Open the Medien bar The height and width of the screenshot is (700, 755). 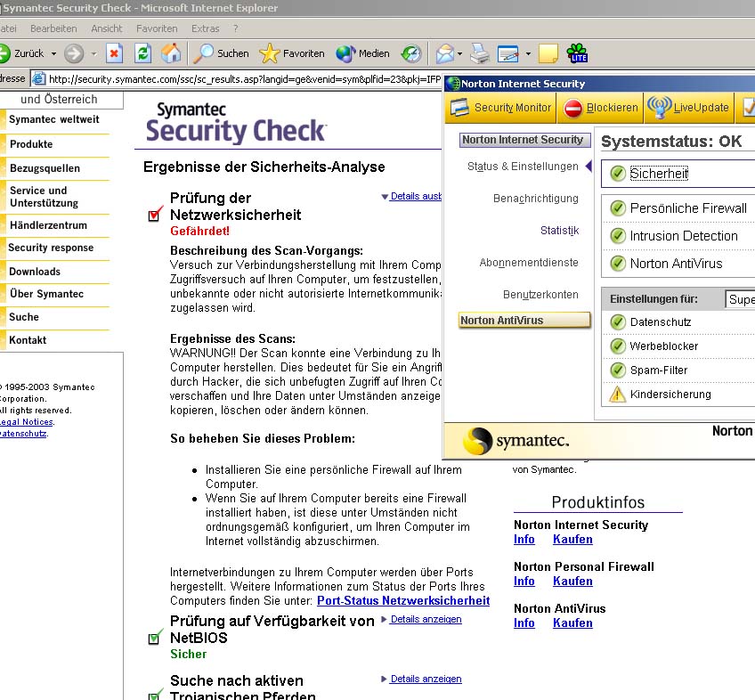362,53
